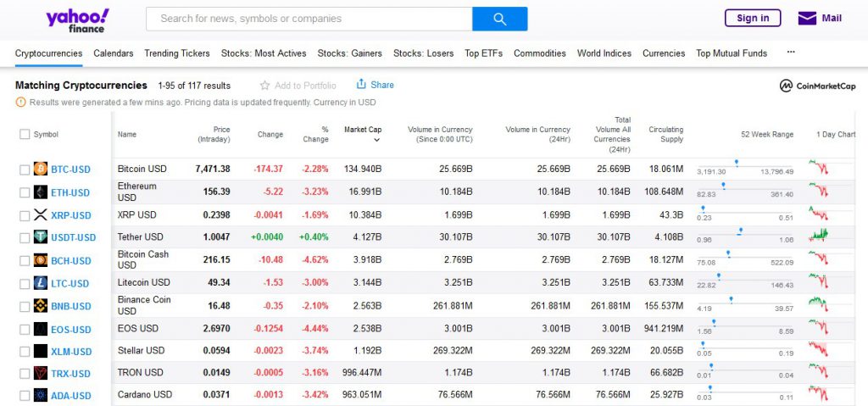Click the Tether coin icon

click(x=41, y=237)
